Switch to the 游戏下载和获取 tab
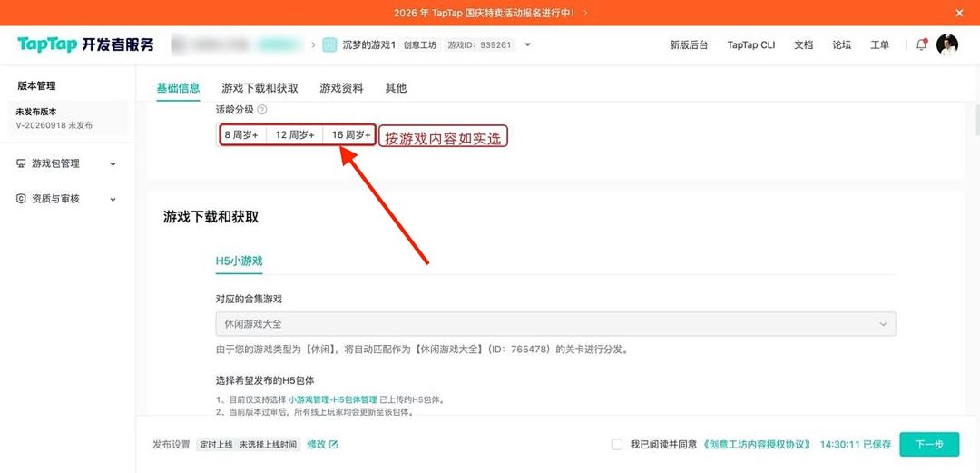This screenshot has height=473, width=980. [260, 88]
